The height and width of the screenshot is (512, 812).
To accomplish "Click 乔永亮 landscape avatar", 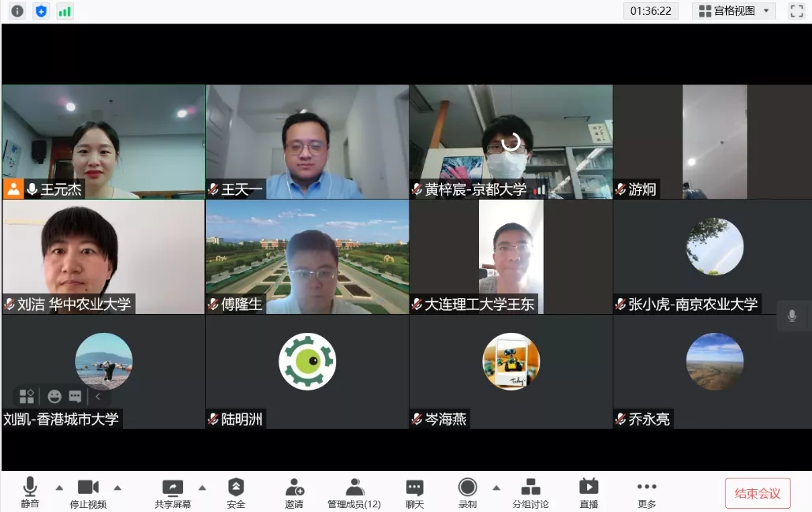I will 715,361.
